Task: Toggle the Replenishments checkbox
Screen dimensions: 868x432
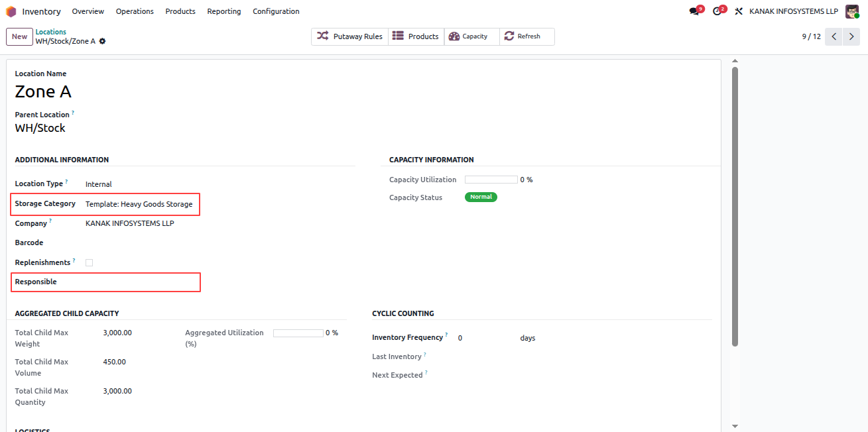Action: (89, 262)
